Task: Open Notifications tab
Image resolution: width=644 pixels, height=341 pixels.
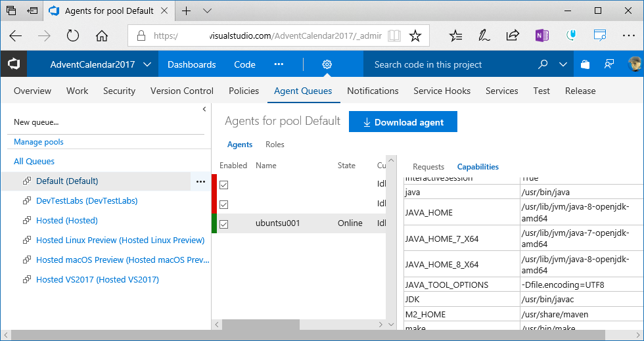Action: (x=373, y=91)
